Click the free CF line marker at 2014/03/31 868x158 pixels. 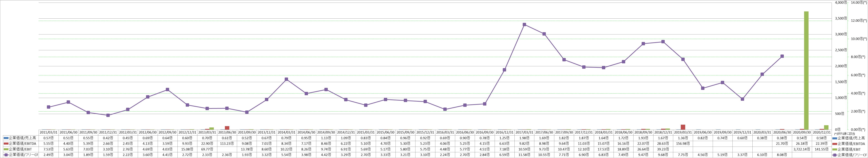pos(286,79)
